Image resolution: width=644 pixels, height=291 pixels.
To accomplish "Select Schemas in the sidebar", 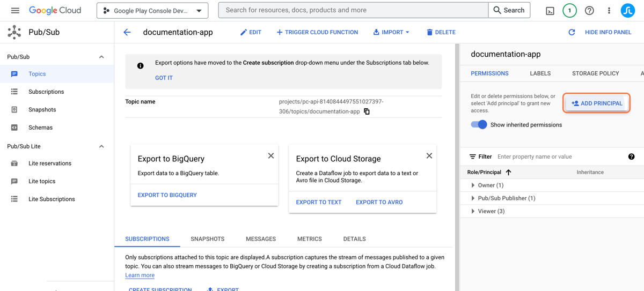I will tap(57, 128).
